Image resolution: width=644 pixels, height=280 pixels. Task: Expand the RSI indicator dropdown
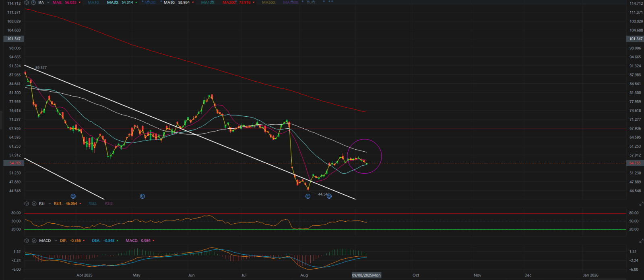click(49, 204)
